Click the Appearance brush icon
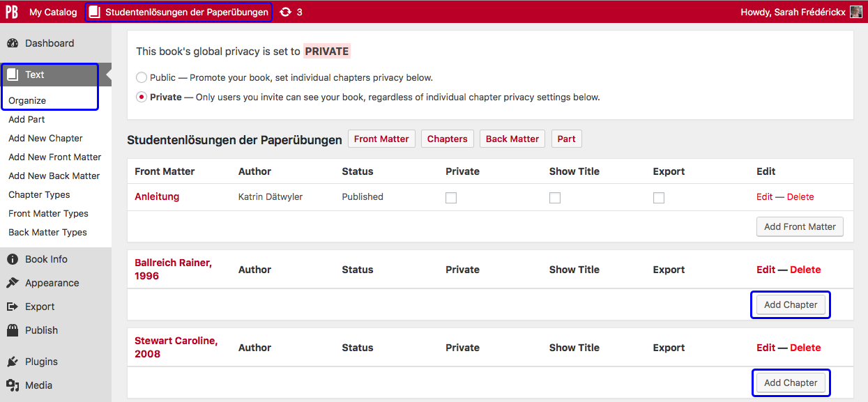Viewport: 868px width, 402px height. [x=13, y=283]
